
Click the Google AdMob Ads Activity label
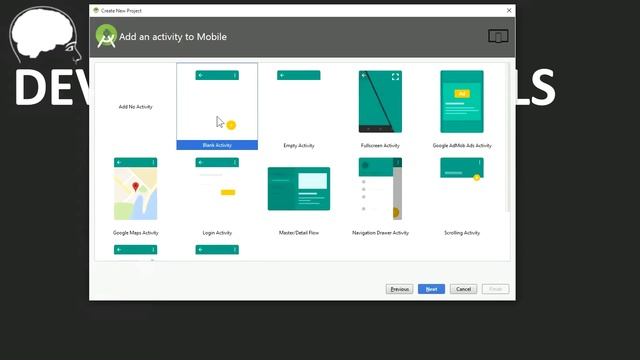462,145
